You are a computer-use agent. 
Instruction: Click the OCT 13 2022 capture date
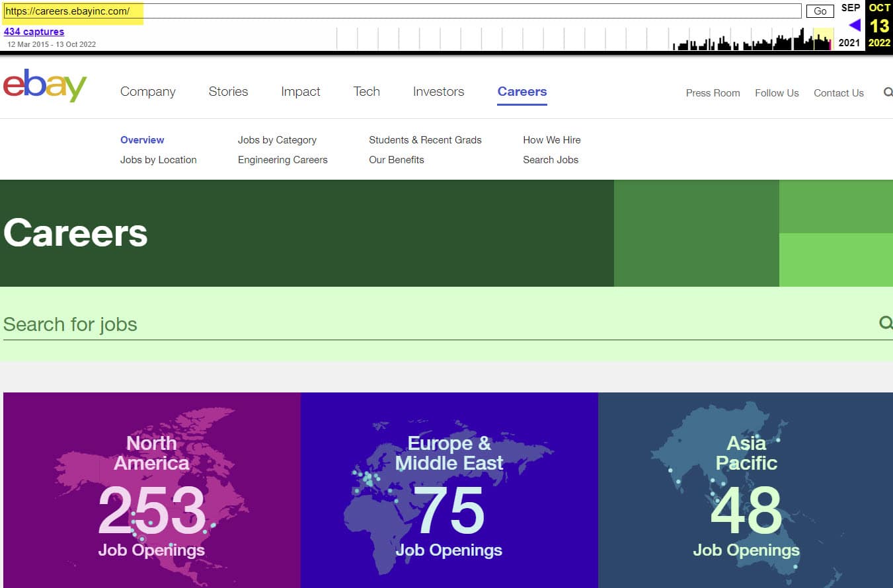[x=880, y=25]
